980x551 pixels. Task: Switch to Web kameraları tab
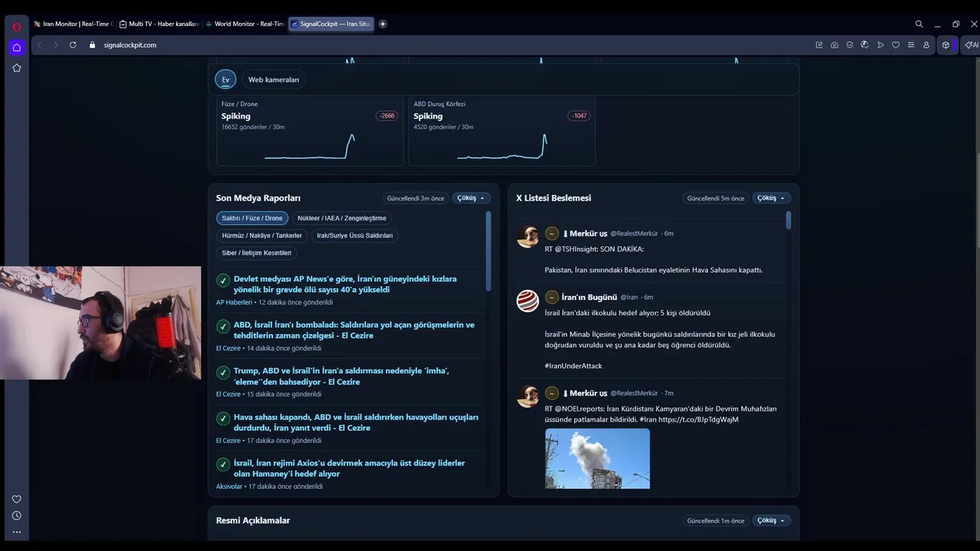[273, 80]
